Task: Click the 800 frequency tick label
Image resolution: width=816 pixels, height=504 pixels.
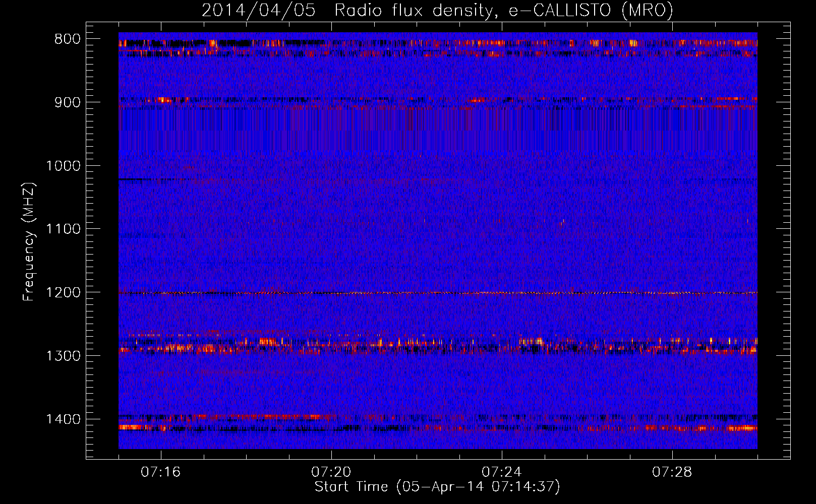Action: click(x=68, y=39)
